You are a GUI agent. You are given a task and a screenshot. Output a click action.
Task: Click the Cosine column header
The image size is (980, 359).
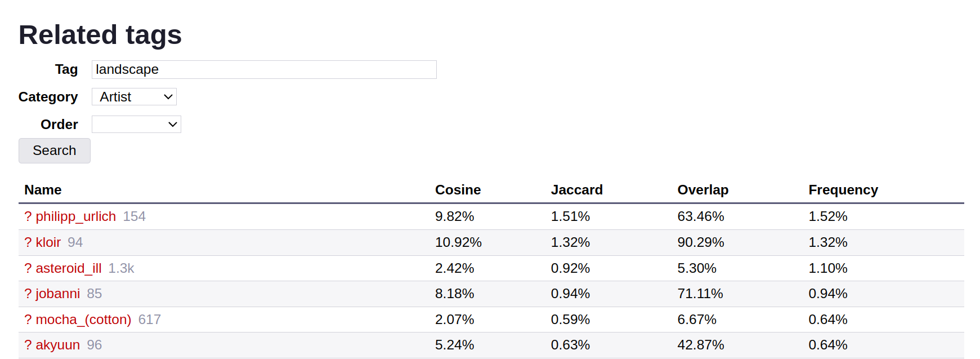tap(458, 190)
